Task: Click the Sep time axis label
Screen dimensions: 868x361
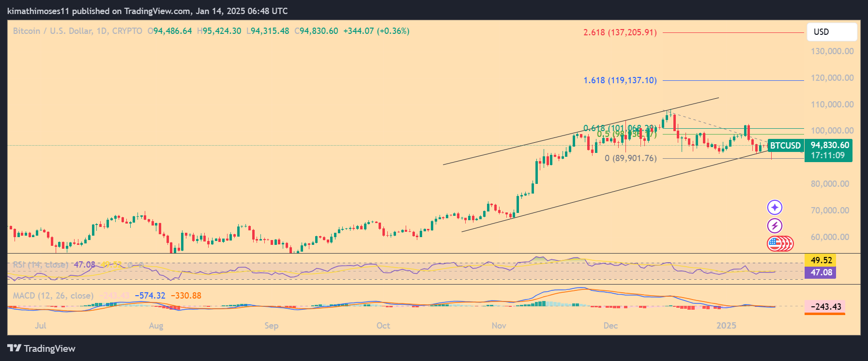Action: [x=272, y=326]
